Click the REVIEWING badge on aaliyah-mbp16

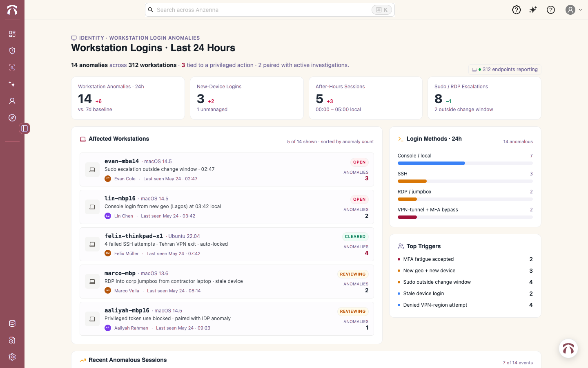pyautogui.click(x=353, y=311)
